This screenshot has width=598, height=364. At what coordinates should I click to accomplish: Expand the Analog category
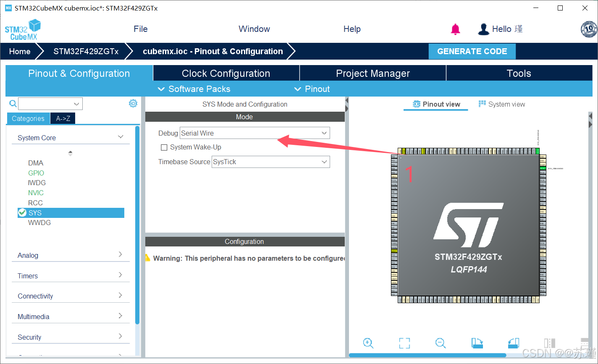[121, 254]
